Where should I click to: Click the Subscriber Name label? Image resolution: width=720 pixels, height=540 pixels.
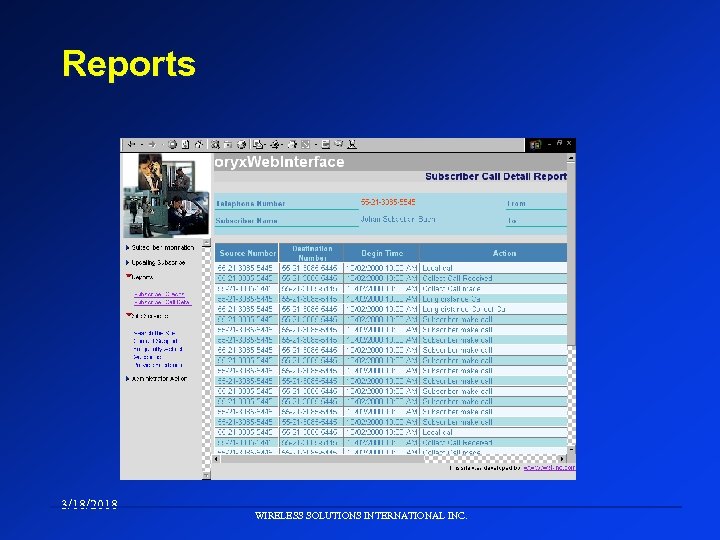pyautogui.click(x=247, y=221)
